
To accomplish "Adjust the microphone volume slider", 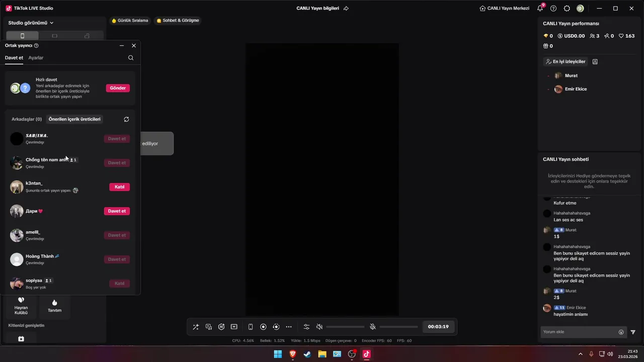I will click(398, 327).
